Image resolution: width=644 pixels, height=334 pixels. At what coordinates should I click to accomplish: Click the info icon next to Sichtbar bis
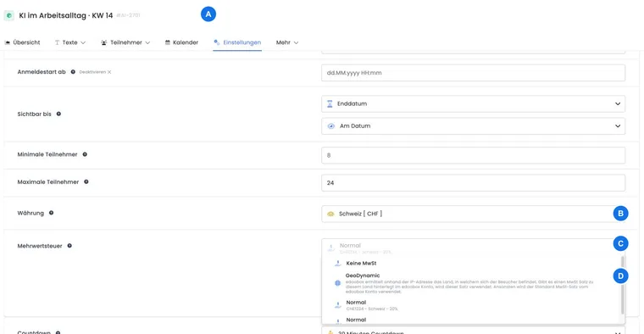(58, 114)
